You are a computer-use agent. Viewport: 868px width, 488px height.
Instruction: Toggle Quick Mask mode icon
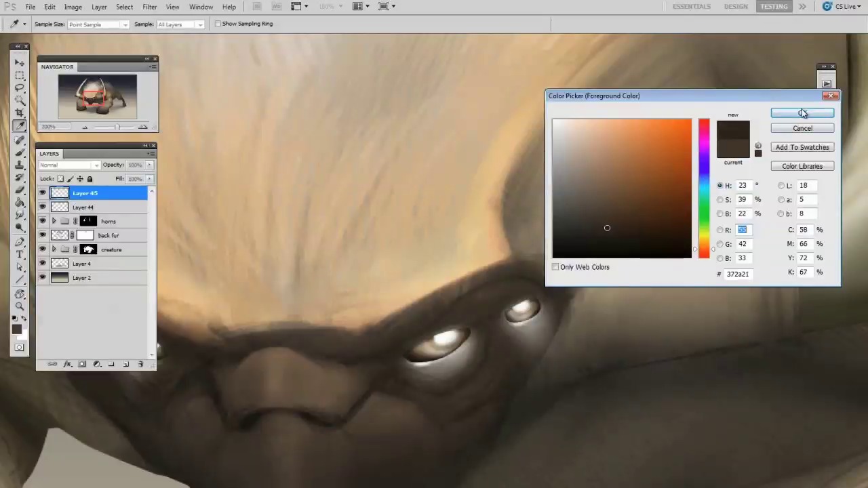click(x=19, y=348)
